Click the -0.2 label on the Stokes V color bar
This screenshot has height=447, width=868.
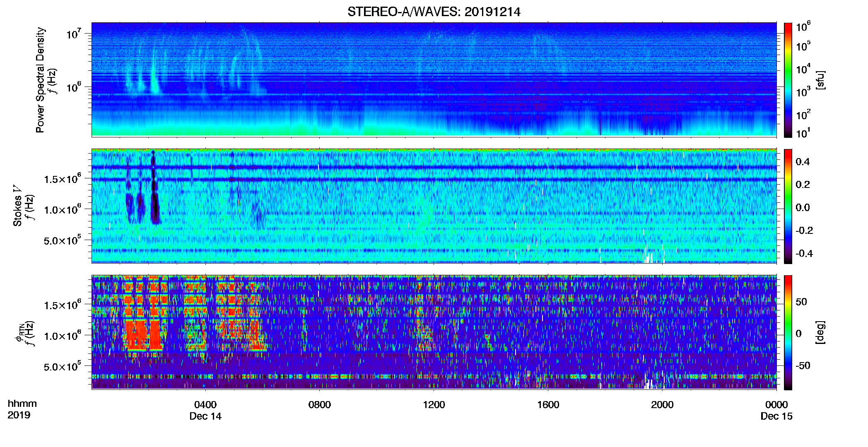pos(804,231)
